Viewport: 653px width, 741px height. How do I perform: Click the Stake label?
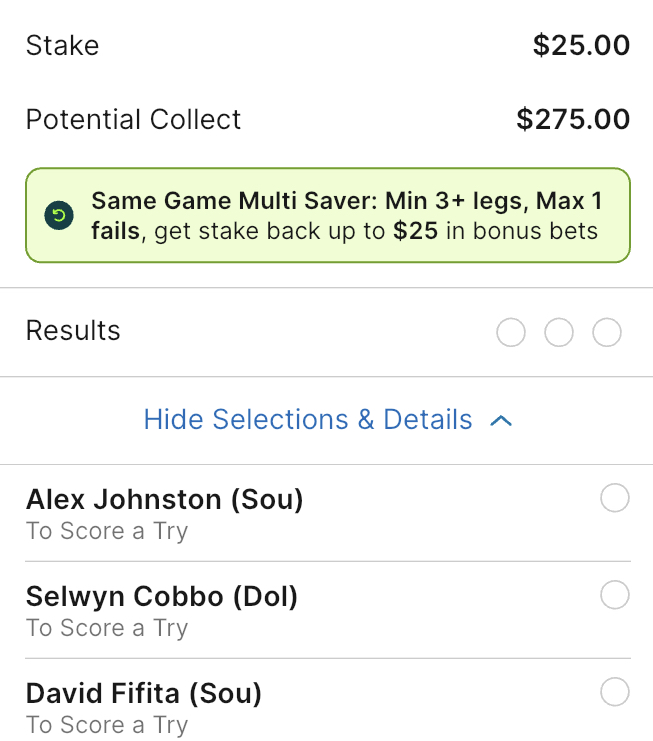[62, 45]
